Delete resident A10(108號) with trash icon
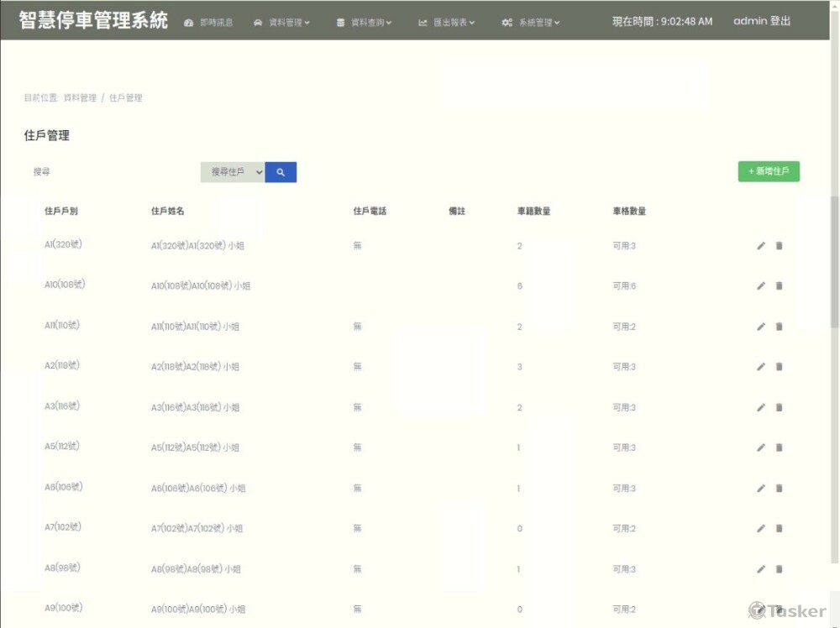 [x=779, y=286]
